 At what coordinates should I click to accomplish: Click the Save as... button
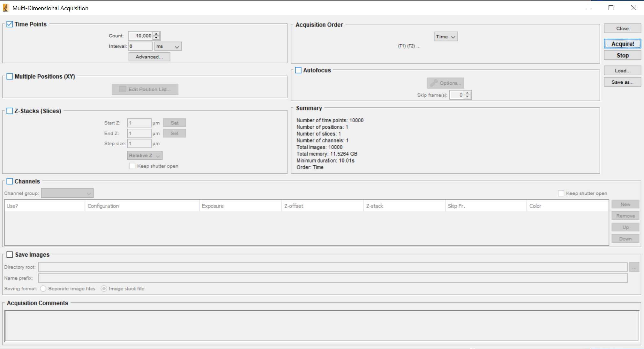click(x=622, y=82)
